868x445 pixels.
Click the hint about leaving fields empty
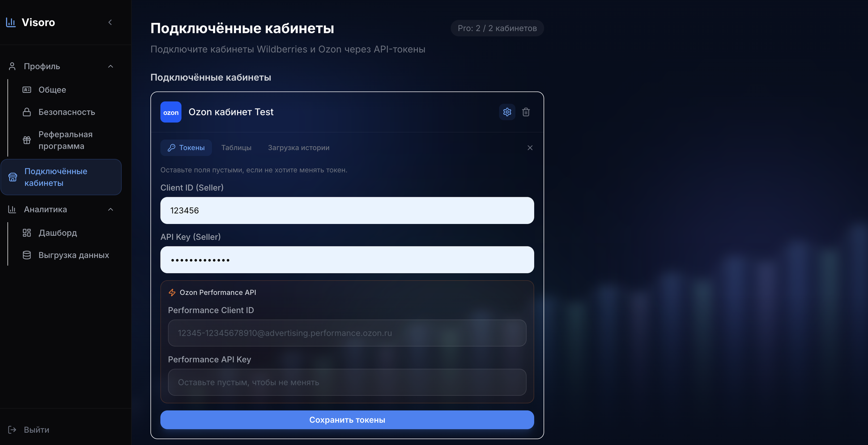click(254, 170)
